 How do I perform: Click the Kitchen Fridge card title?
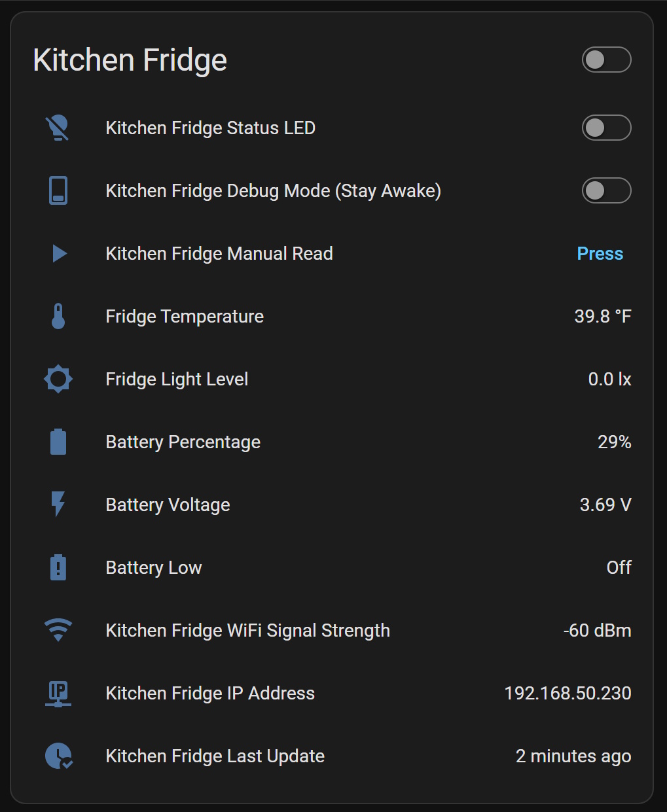[130, 60]
